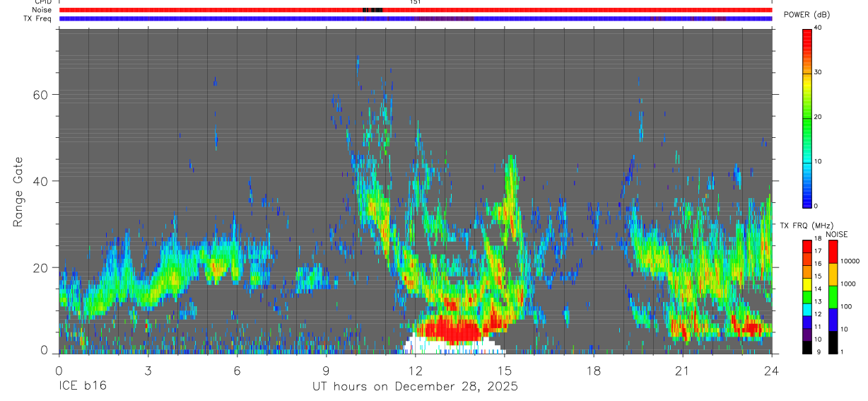Click the '1000' label on the NOISE scale
The width and height of the screenshot is (868, 401).
point(848,284)
